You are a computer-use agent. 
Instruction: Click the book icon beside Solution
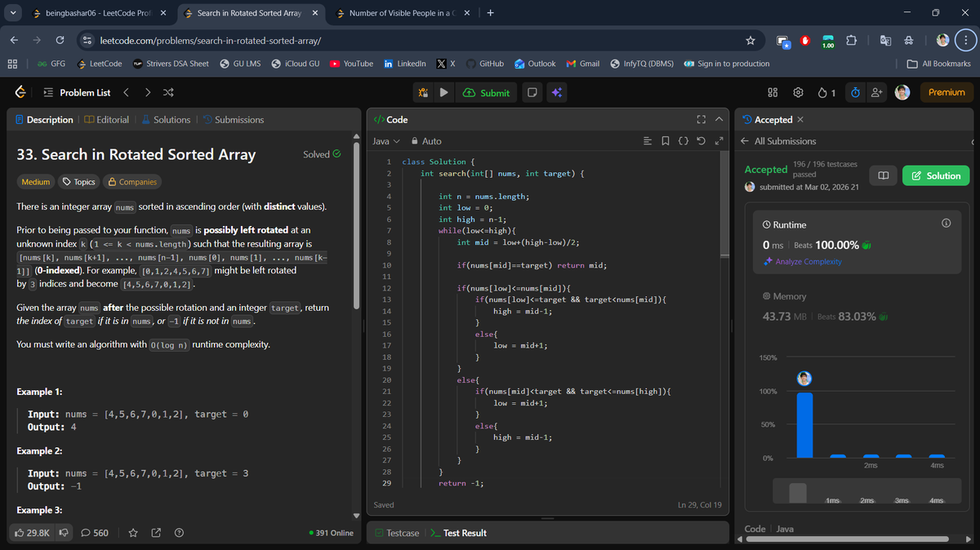[x=882, y=175]
